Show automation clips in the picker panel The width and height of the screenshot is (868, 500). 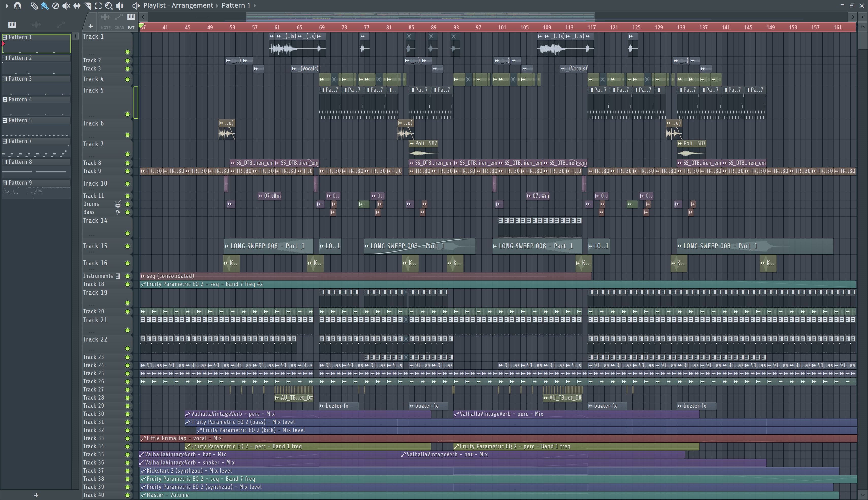[60, 24]
